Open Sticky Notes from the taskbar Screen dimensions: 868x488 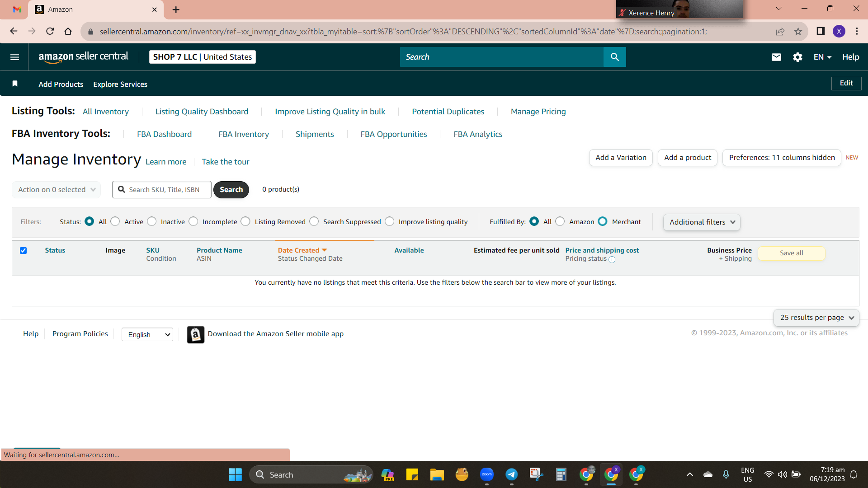(x=412, y=474)
